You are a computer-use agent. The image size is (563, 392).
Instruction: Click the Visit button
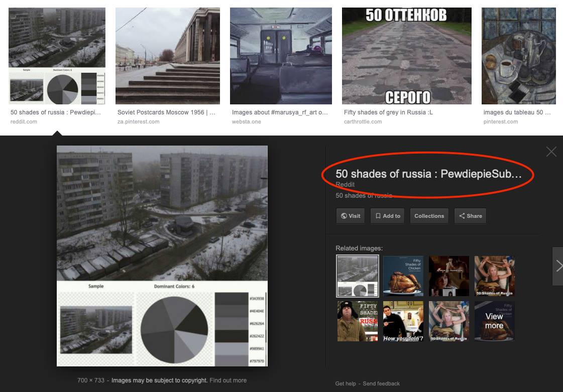(351, 216)
